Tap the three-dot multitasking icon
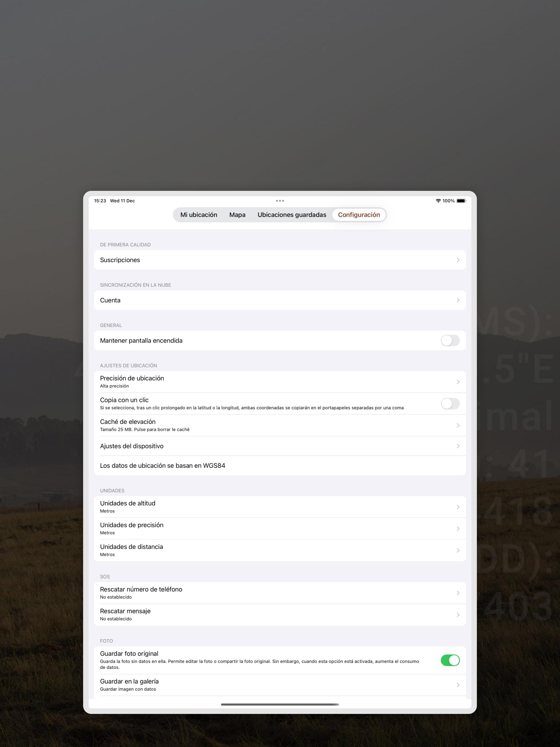Screen dimensions: 560x747 [x=280, y=201]
